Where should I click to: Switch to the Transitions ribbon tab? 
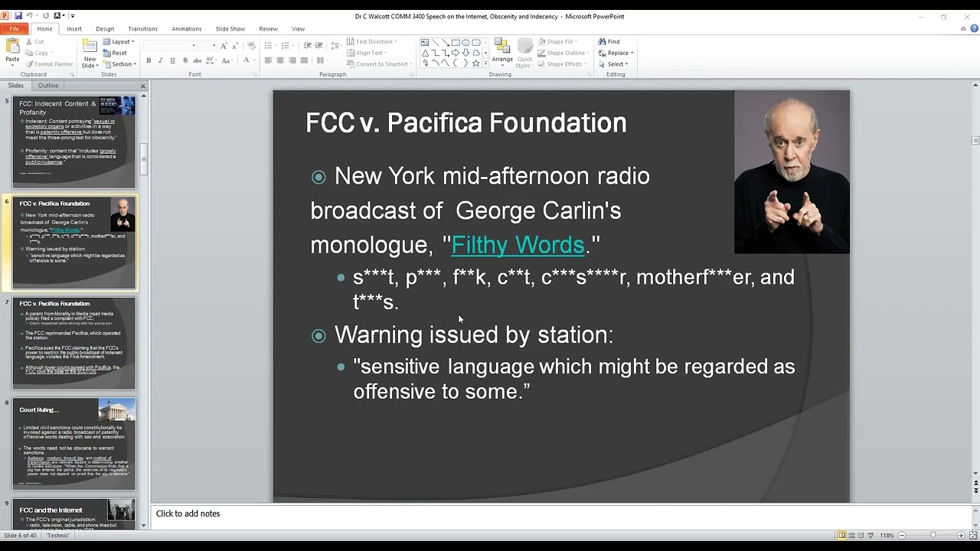143,29
